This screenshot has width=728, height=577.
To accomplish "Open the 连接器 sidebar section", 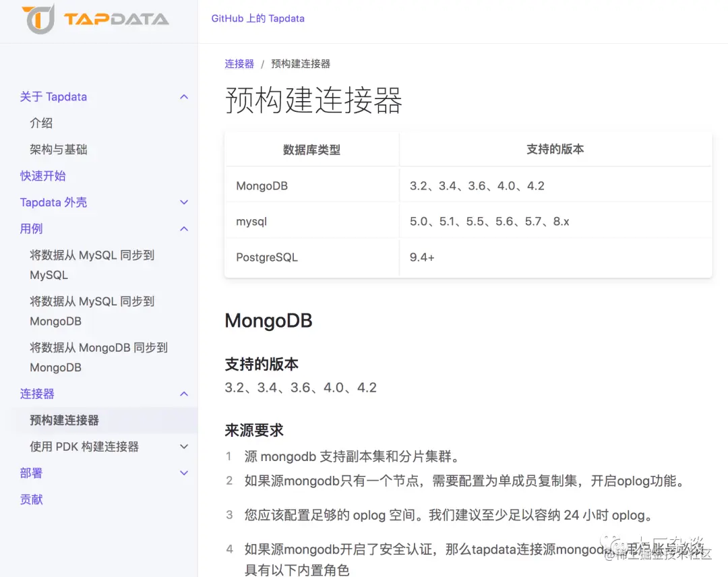I will pos(37,394).
